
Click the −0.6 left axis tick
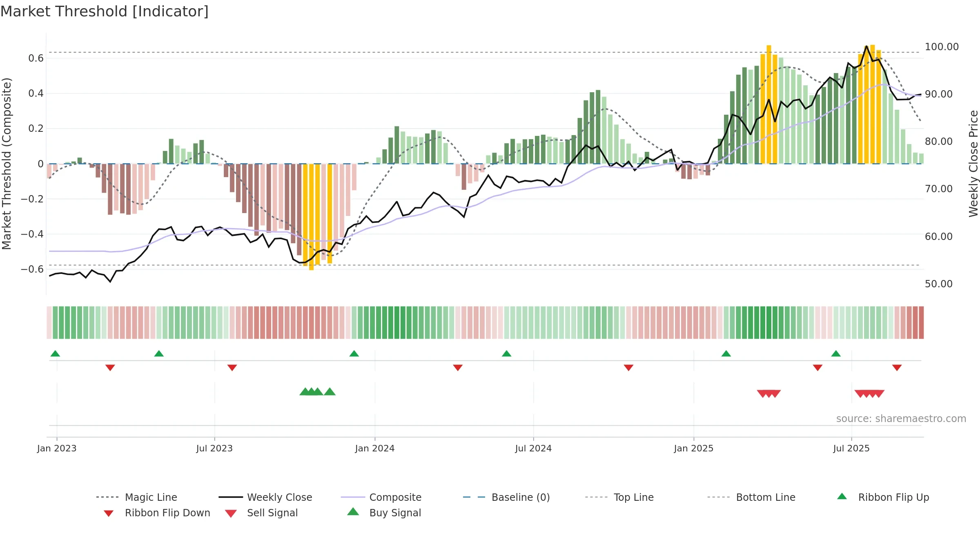tap(32, 269)
